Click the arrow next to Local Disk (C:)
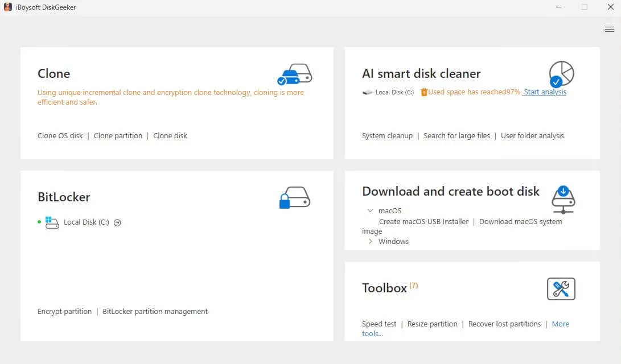 pyautogui.click(x=117, y=222)
